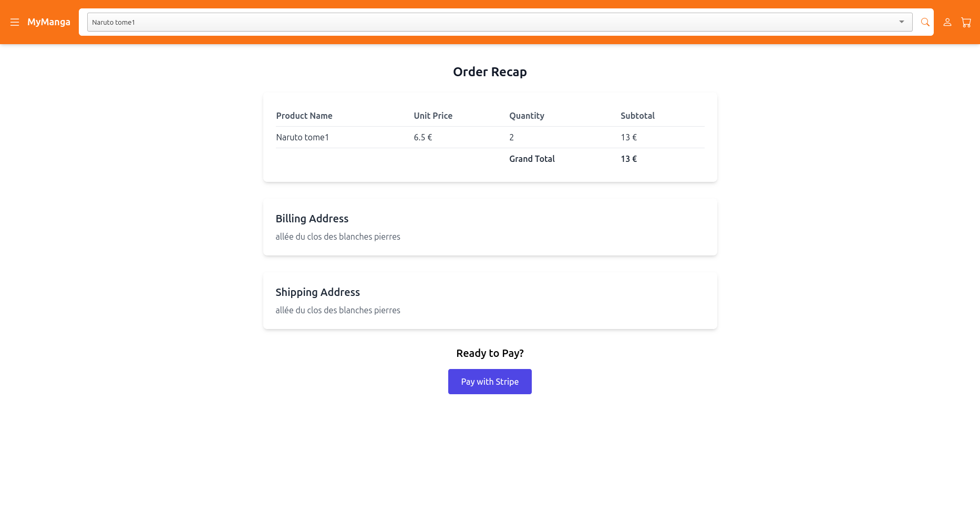Click the 6.5 € unit price cell

coord(423,137)
